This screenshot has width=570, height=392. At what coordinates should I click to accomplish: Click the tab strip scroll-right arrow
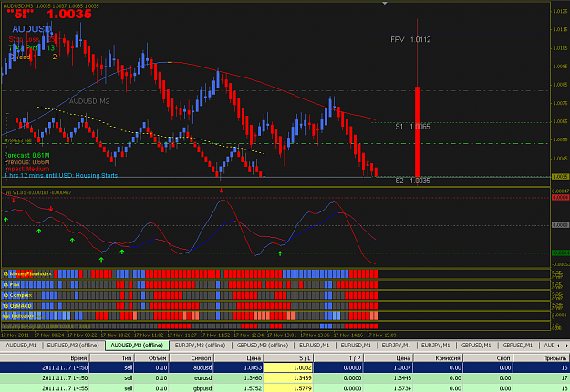[566, 346]
